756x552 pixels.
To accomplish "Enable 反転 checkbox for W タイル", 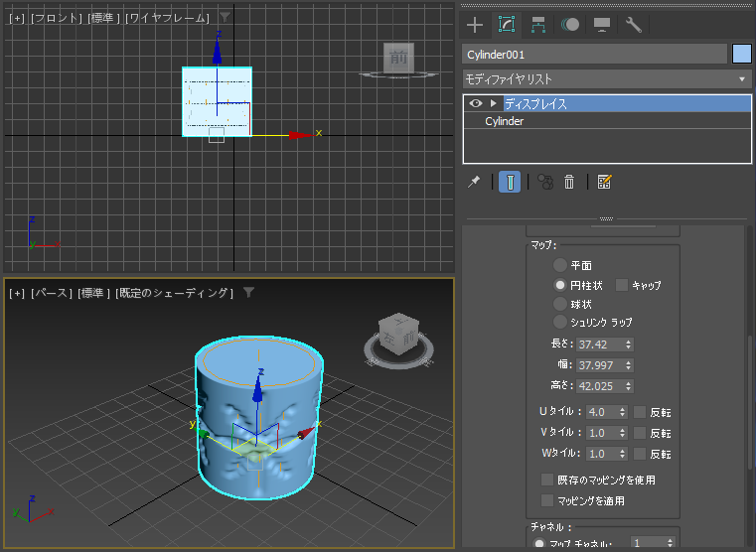I will (x=640, y=454).
